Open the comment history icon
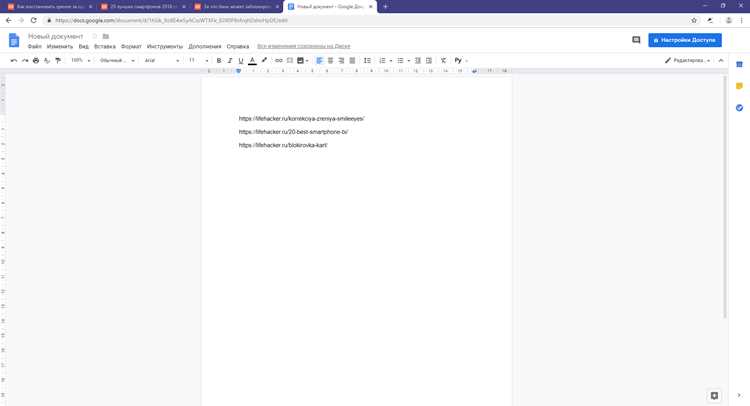Viewport: 750px width, 406px height. pyautogui.click(x=636, y=40)
